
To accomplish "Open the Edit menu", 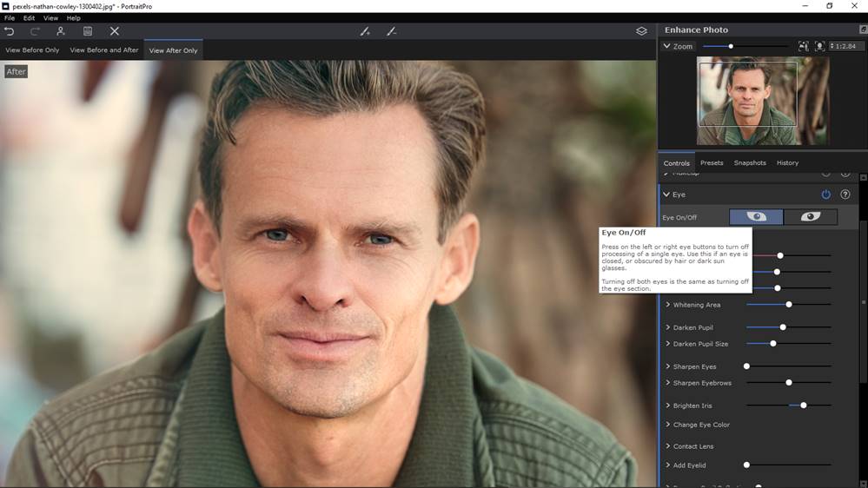I will 29,17.
